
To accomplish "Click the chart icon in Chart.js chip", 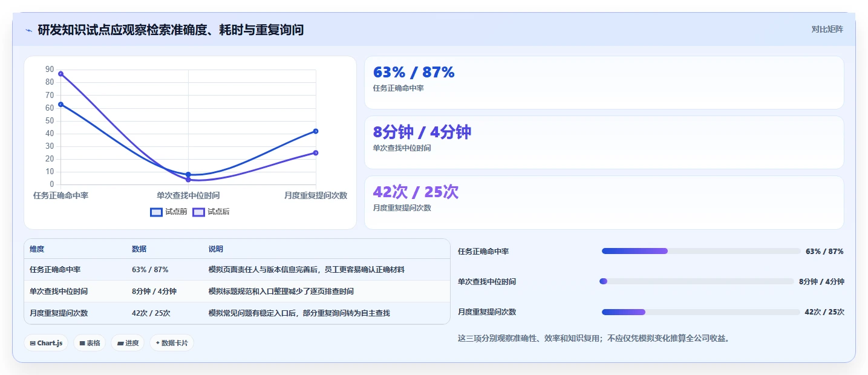I will (x=32, y=343).
